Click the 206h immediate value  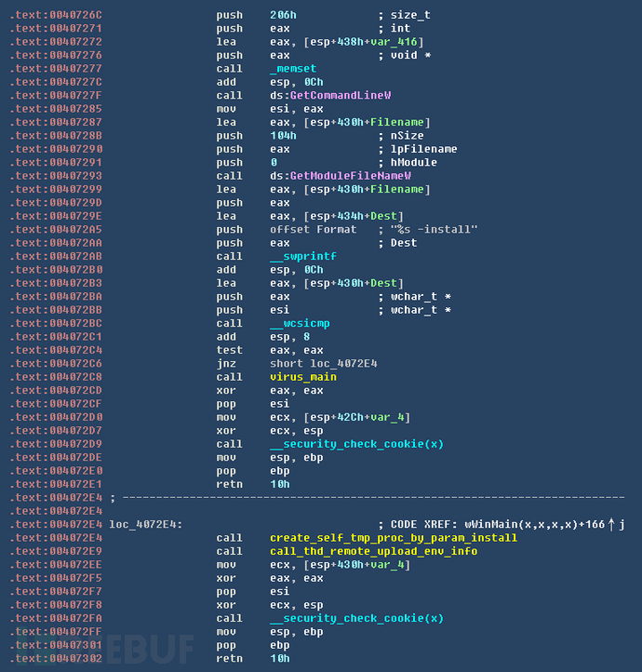(x=283, y=15)
